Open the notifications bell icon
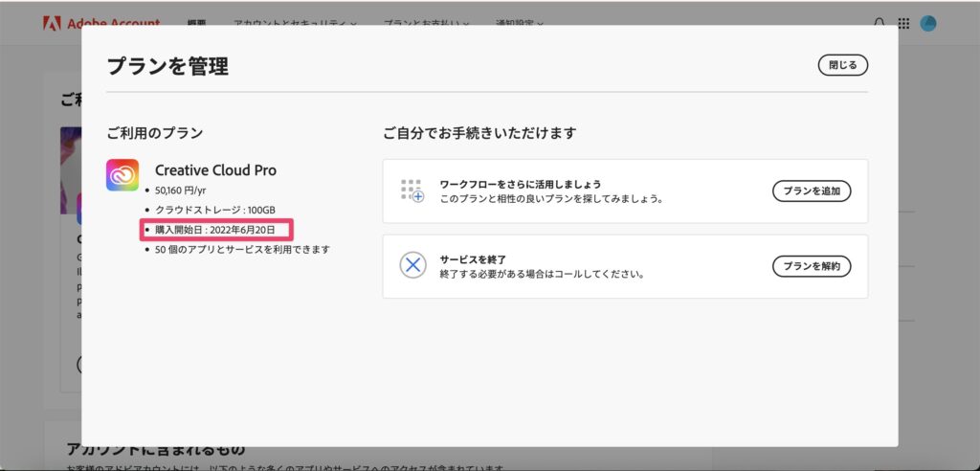 coord(879,24)
